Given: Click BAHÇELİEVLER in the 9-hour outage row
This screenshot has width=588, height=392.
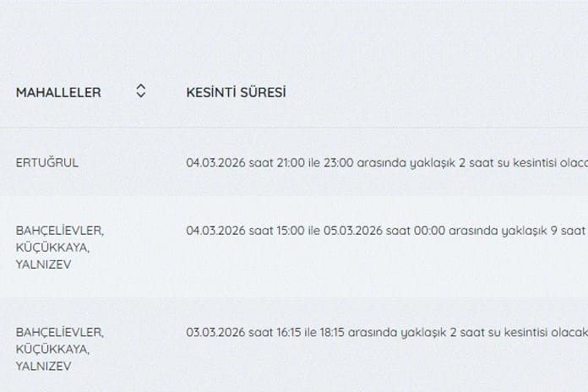Looking at the screenshot, I should click(60, 230).
